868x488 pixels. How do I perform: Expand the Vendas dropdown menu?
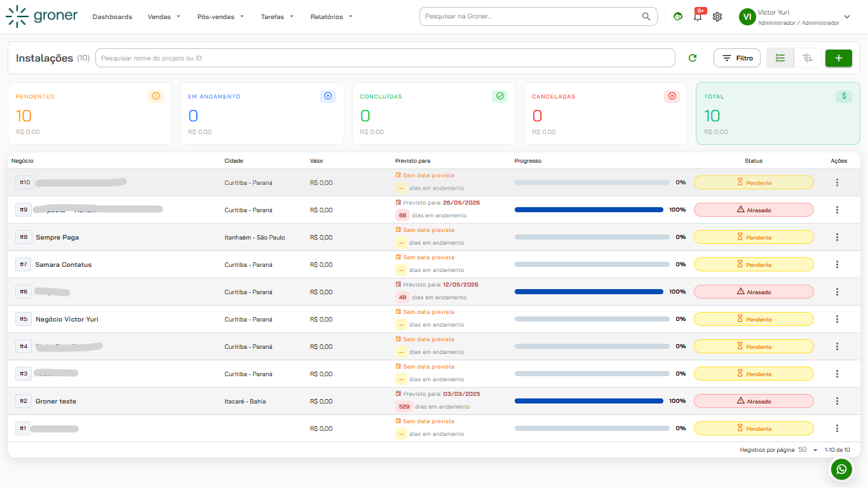click(x=164, y=17)
